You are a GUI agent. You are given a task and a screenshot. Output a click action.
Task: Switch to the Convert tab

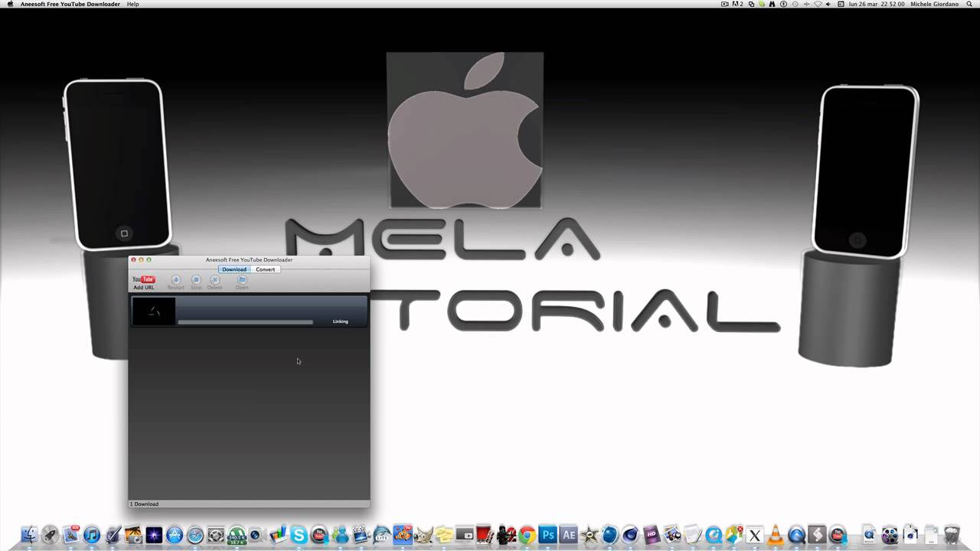pos(265,269)
